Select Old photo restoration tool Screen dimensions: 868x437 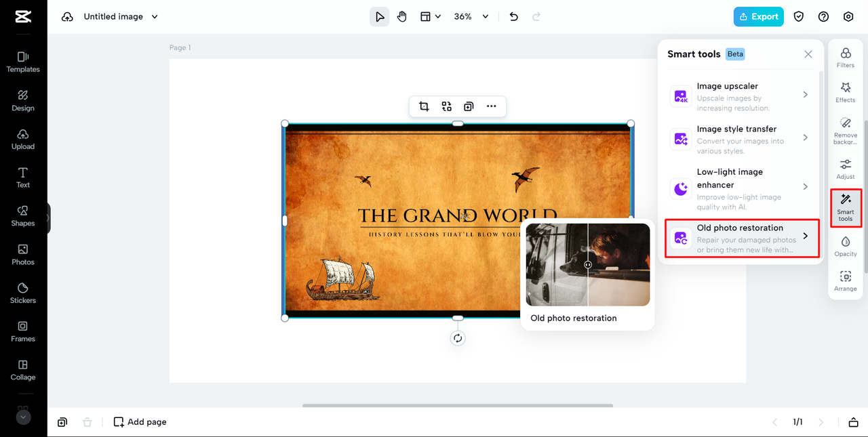pos(741,238)
